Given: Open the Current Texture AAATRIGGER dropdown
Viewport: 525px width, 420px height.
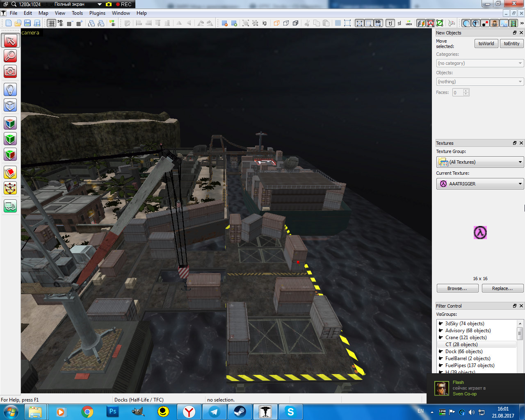Looking at the screenshot, I should [480, 184].
